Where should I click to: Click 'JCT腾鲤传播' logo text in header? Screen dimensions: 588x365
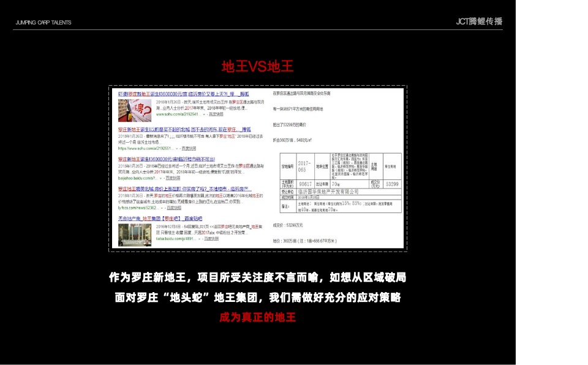[479, 21]
